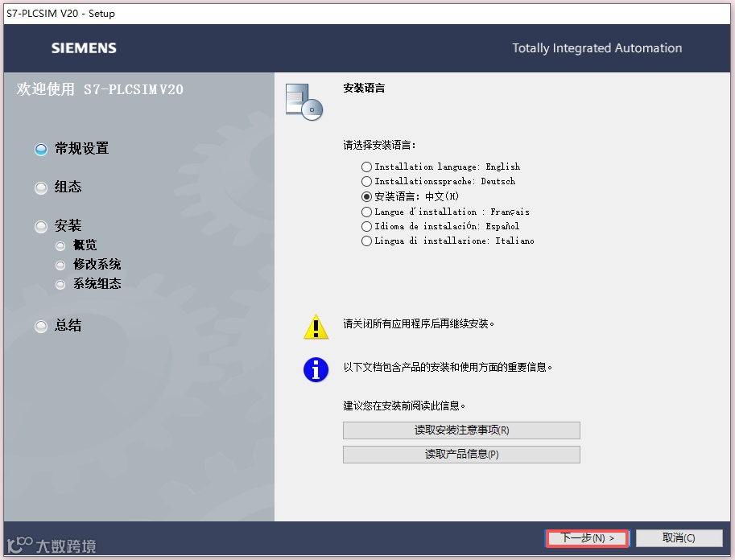735x560 pixels.
Task: Click the blue information icon
Action: click(316, 370)
